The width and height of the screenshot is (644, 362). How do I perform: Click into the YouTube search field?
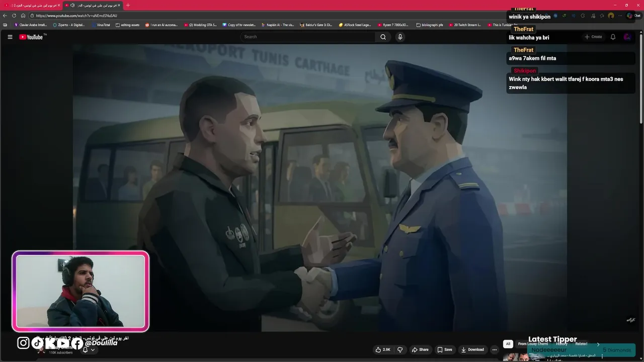(x=307, y=37)
